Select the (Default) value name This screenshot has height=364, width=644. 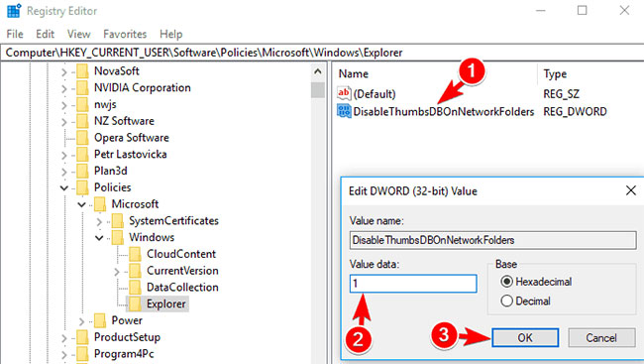tap(375, 94)
